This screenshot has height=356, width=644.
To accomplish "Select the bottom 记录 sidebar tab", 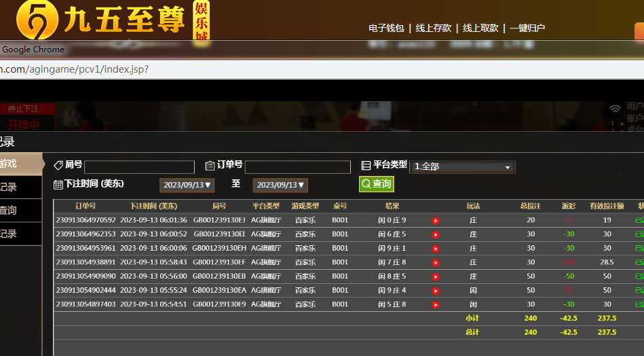I will click(x=20, y=234).
